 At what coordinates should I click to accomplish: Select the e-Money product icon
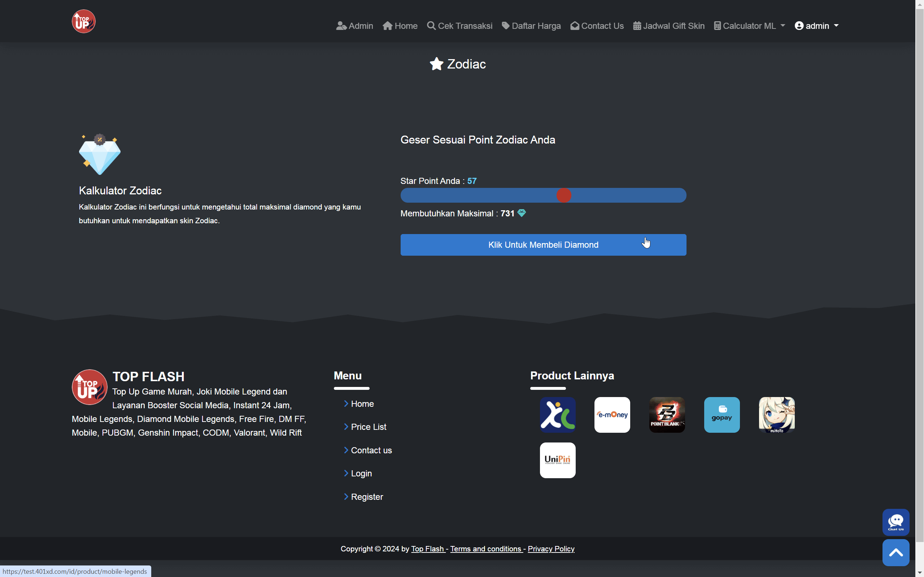tap(612, 414)
